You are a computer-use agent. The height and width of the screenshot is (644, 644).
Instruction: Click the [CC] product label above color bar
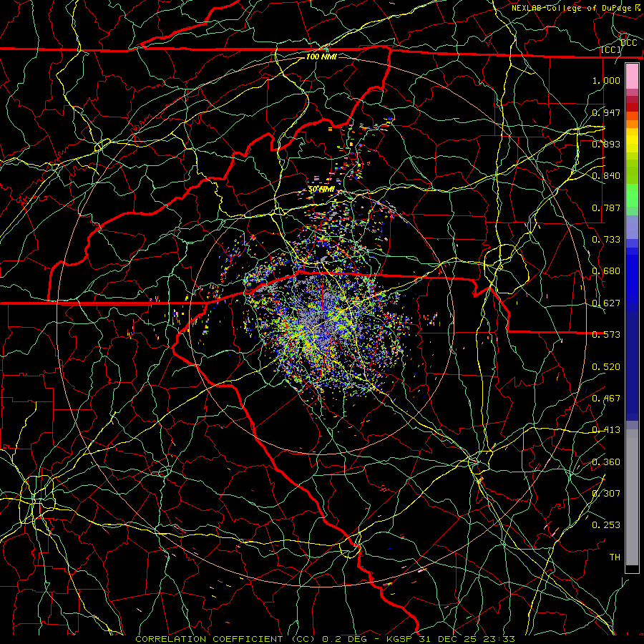pyautogui.click(x=611, y=49)
